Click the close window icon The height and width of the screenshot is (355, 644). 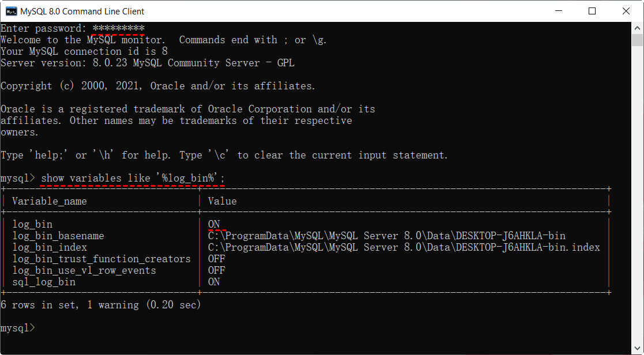(x=626, y=11)
